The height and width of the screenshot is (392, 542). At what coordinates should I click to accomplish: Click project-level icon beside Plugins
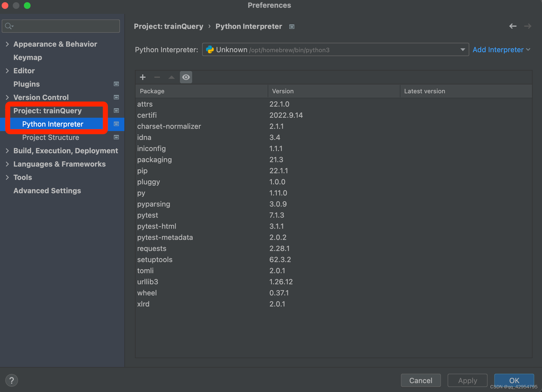pyautogui.click(x=116, y=84)
